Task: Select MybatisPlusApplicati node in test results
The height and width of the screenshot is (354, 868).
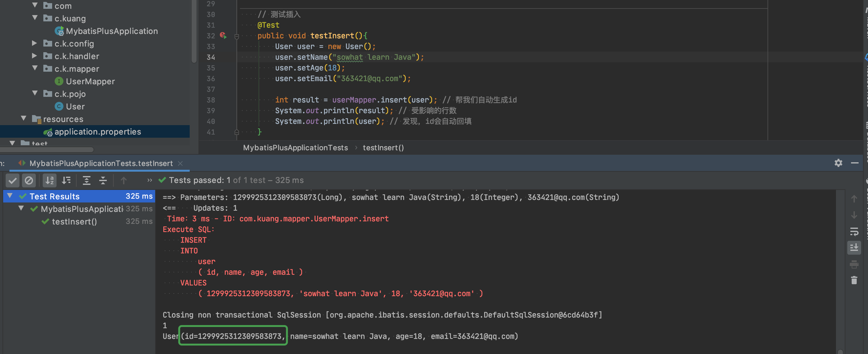Action: [79, 209]
